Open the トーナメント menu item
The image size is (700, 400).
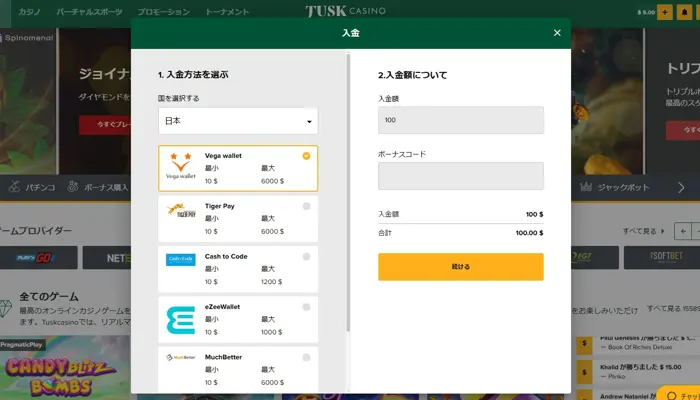pos(227,12)
